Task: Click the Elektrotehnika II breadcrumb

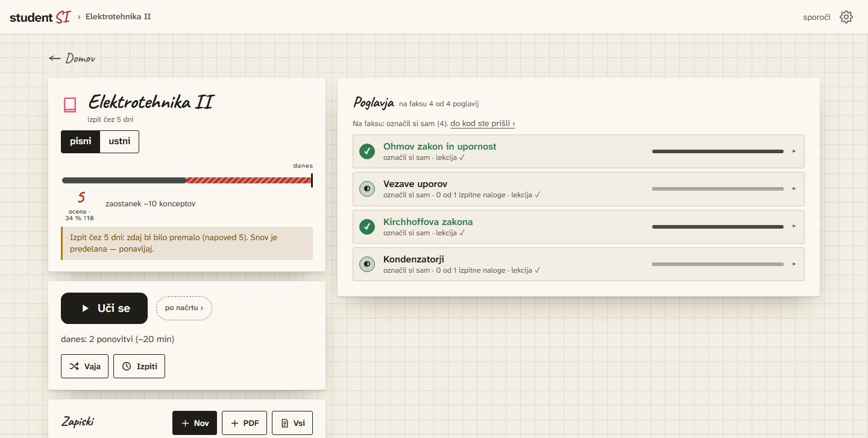Action: [118, 17]
